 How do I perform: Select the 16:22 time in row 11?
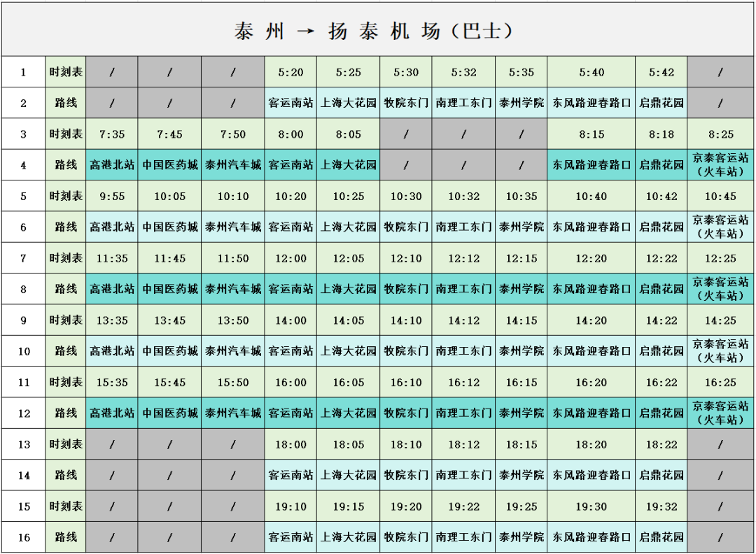coord(661,382)
